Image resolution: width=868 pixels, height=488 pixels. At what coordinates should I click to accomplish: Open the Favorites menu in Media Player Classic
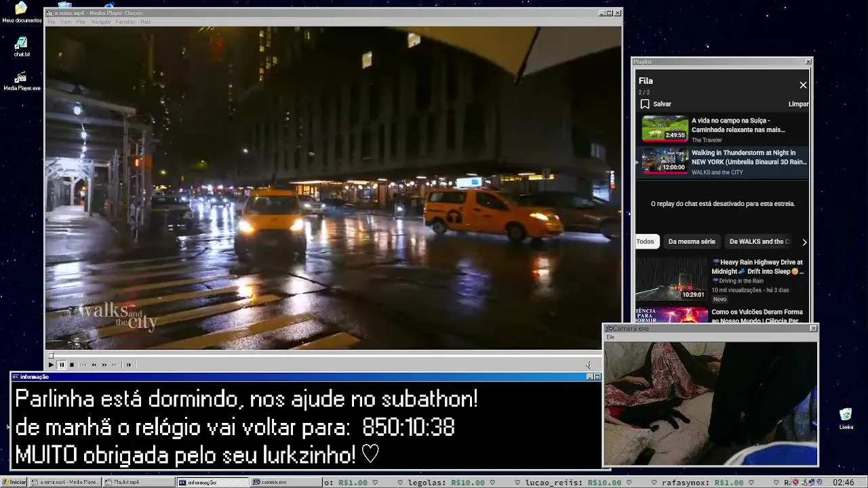click(125, 22)
